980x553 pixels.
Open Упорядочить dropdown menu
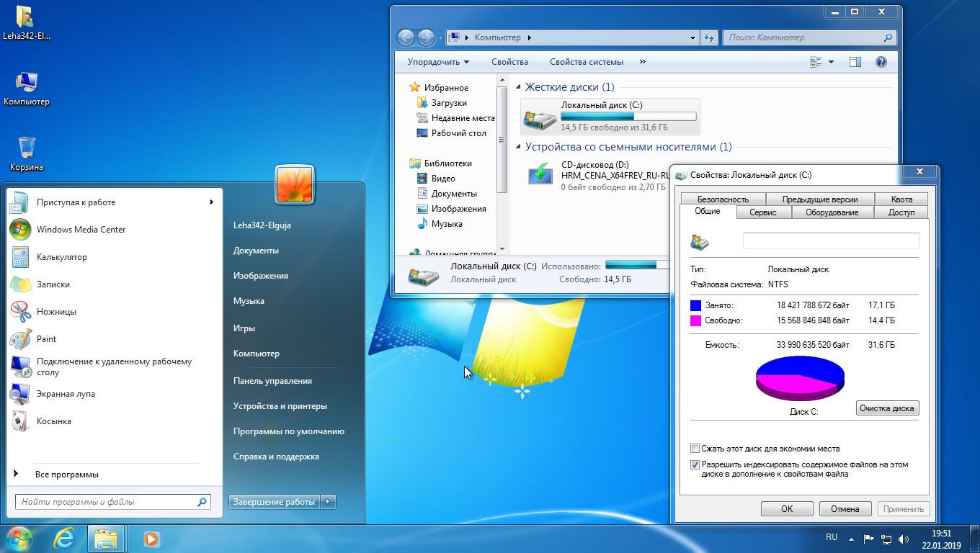pos(438,62)
